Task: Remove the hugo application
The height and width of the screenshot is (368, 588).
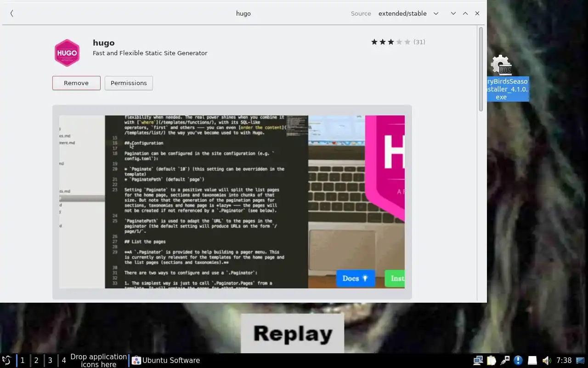Action: coord(76,83)
